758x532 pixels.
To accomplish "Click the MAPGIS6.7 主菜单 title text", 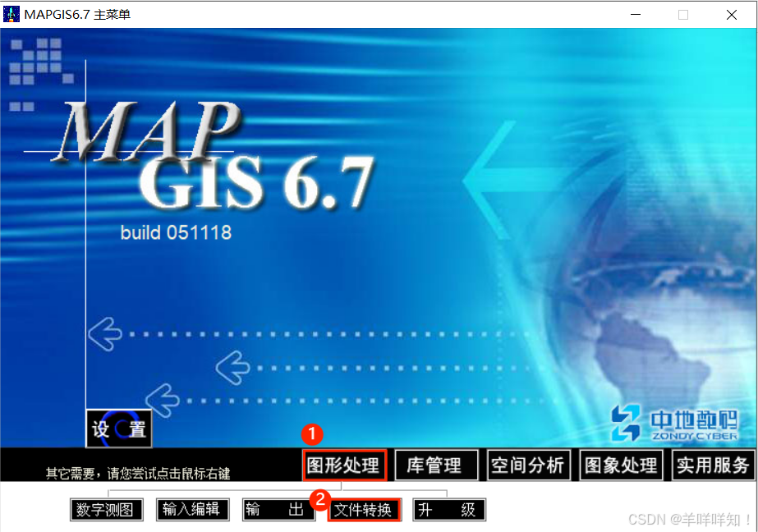I will 77,15.
